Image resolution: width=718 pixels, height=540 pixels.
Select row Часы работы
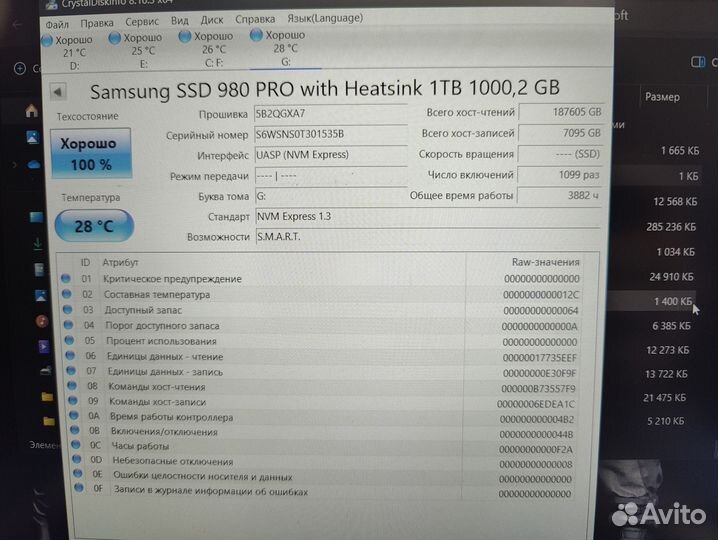(321, 447)
